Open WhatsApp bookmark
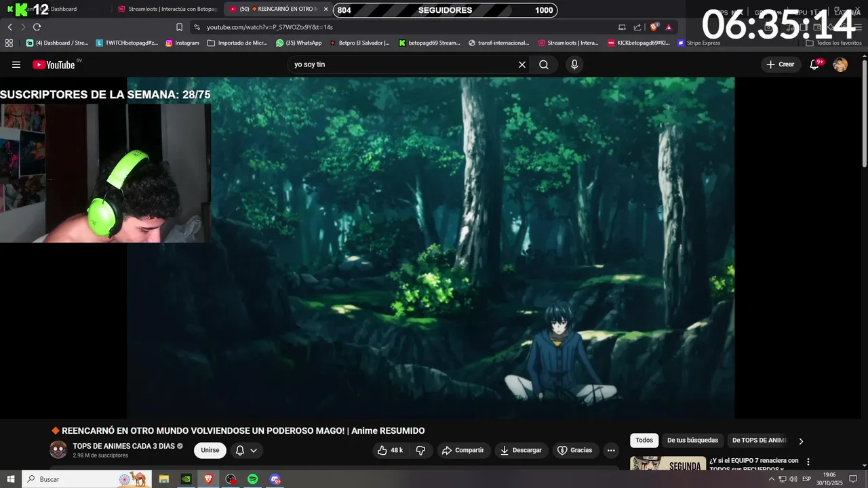 (299, 43)
